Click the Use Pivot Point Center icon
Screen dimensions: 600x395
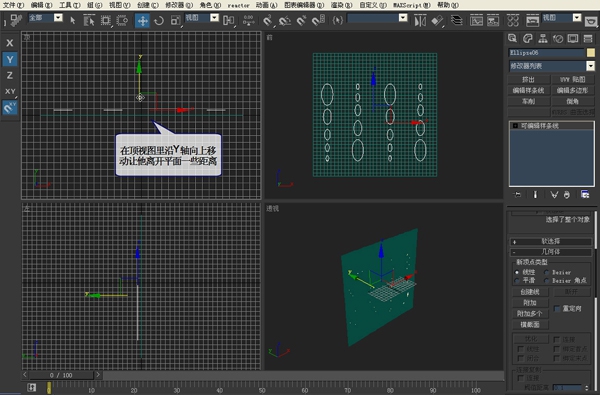229,20
